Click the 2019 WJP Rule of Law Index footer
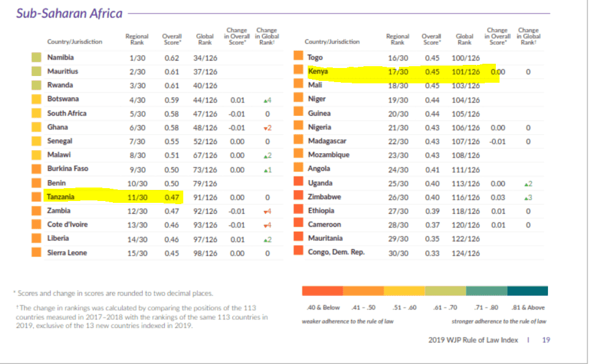 (x=473, y=340)
